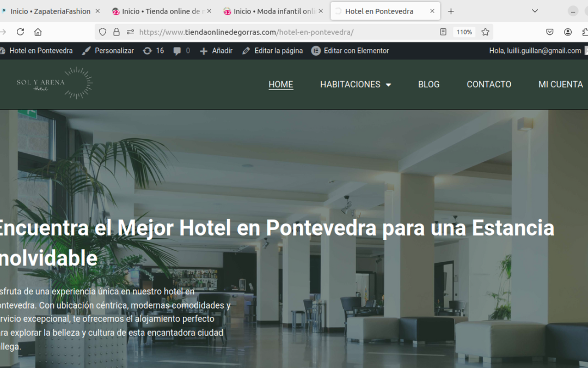Open the Firefox account icon

(x=568, y=32)
